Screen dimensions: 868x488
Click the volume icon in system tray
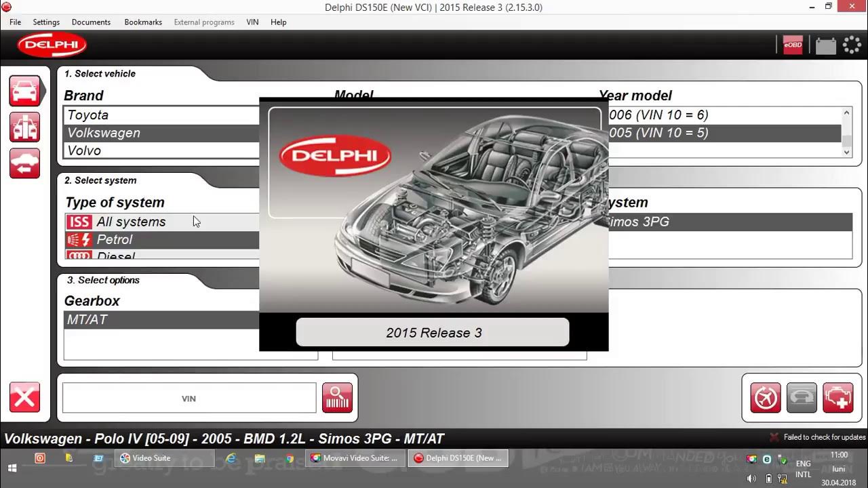[x=751, y=479]
